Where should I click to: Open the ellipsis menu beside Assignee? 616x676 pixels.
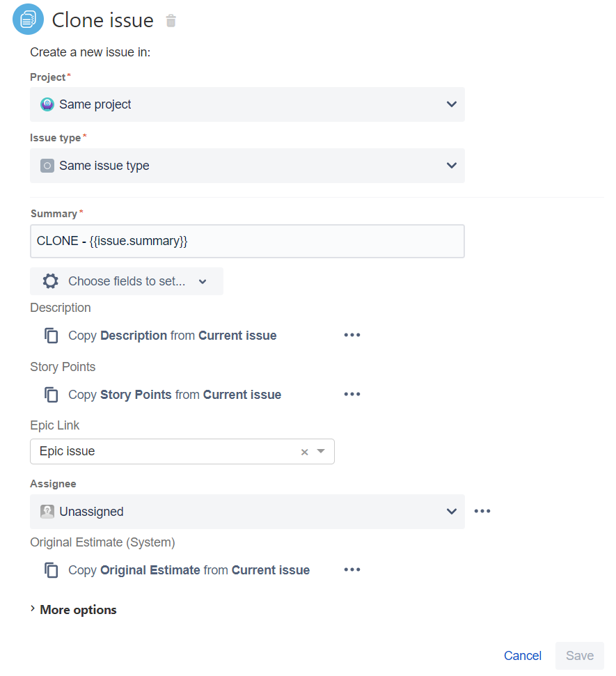point(482,512)
